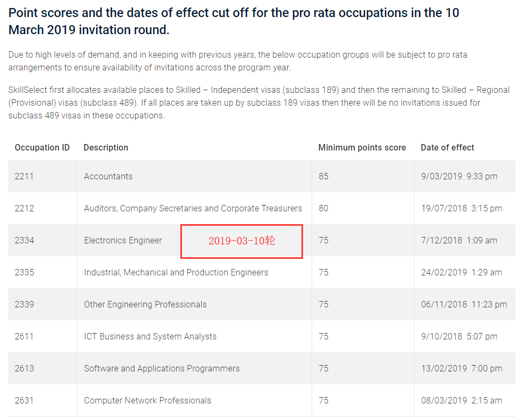Select ICT Business and System Analysts
Screen dimensions: 525x420
(150, 336)
